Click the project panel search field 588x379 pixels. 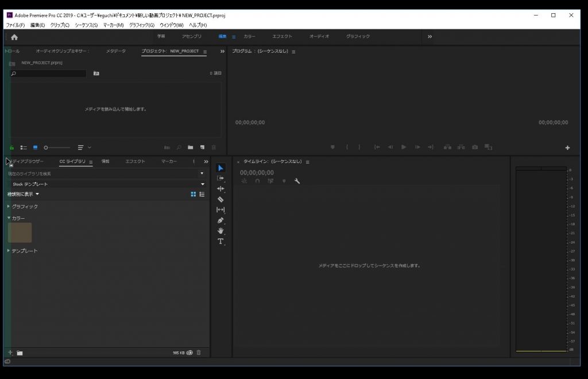click(x=49, y=74)
